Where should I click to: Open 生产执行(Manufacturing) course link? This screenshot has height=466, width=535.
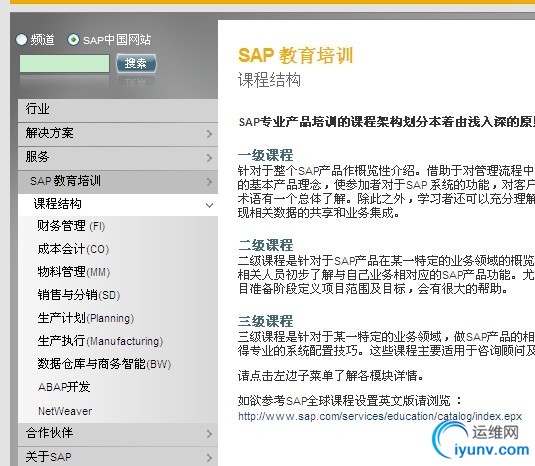pos(100,341)
